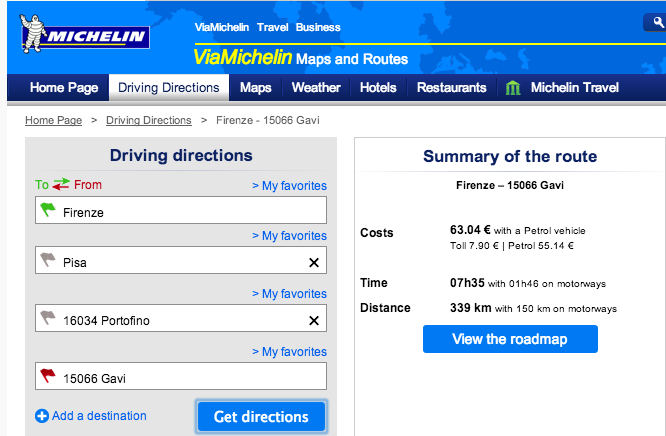666x436 pixels.
Task: Click Add a destination link
Action: 99,416
